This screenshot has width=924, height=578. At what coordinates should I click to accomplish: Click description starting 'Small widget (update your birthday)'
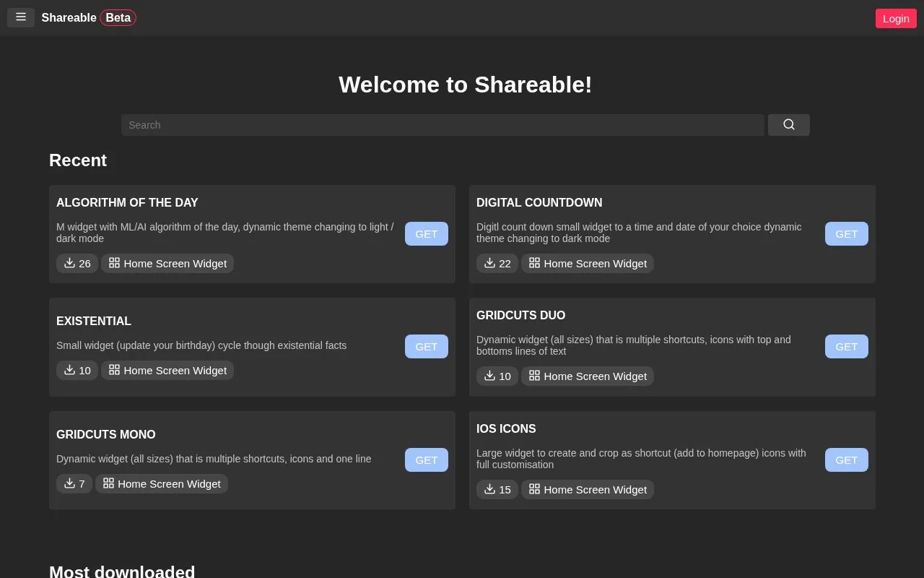[201, 345]
